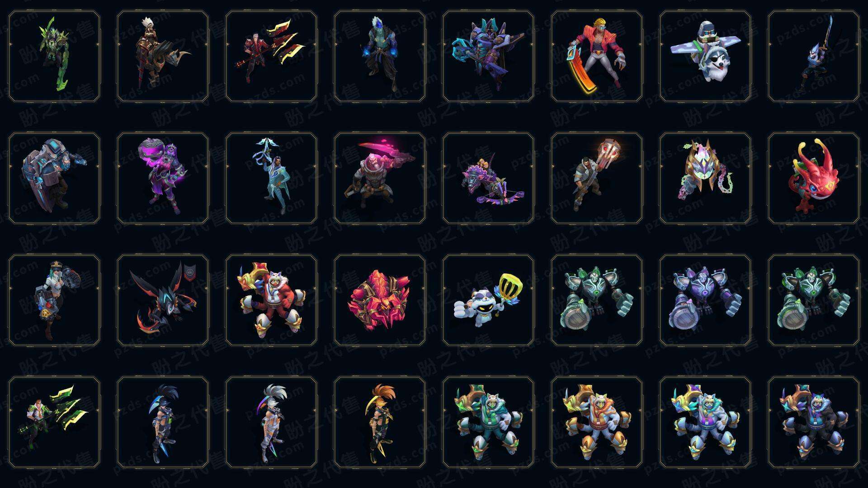Viewport: 868px width, 488px height.
Task: Select the large blue shield-bearing character
Action: click(54, 178)
